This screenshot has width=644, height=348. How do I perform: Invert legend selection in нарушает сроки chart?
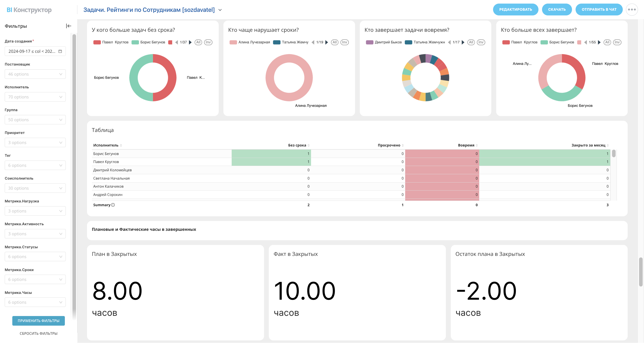pos(345,42)
